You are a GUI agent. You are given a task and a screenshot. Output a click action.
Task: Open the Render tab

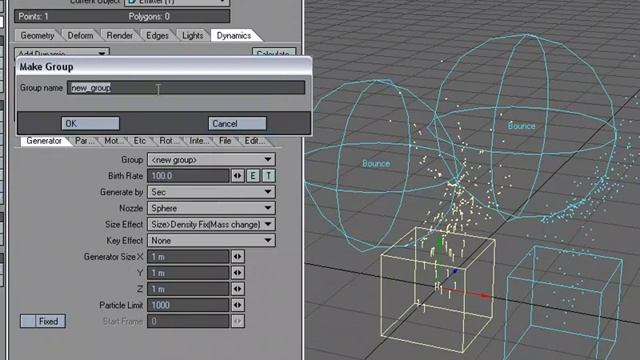coord(120,36)
